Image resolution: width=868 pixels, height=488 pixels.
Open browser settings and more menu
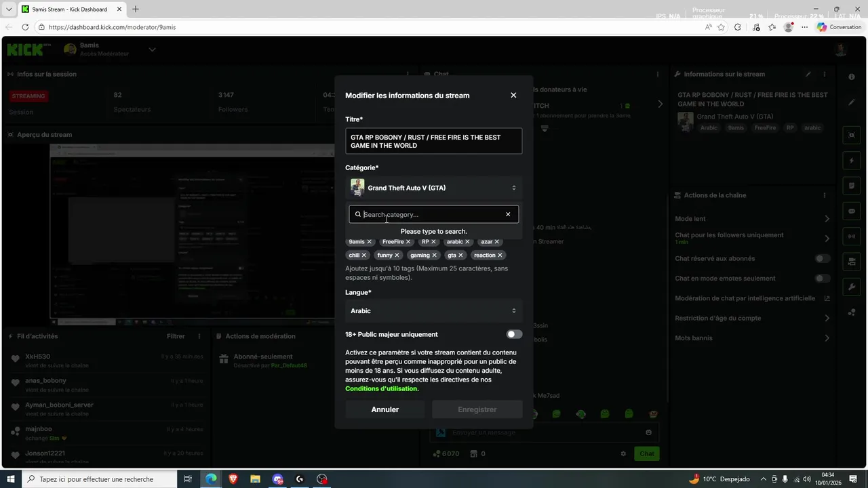[x=805, y=27]
